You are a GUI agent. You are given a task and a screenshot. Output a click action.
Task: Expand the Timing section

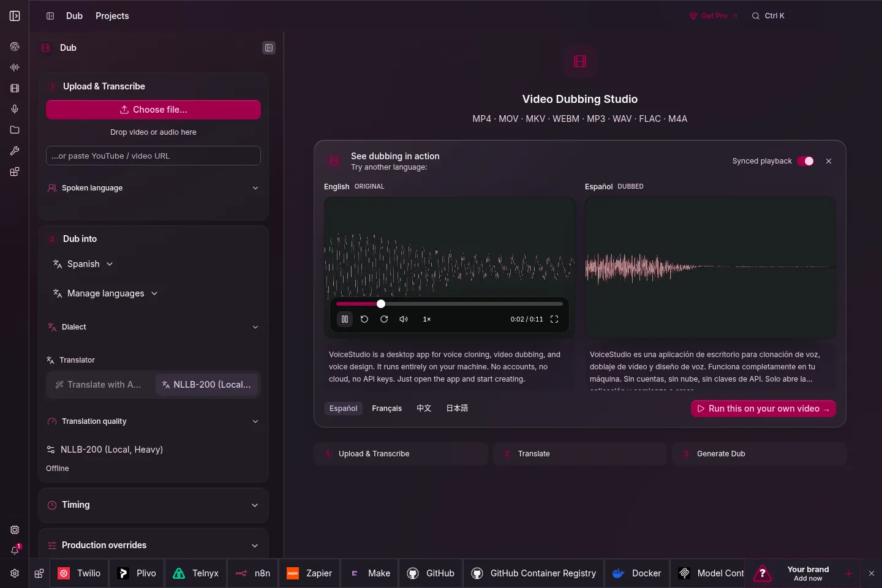click(x=153, y=505)
